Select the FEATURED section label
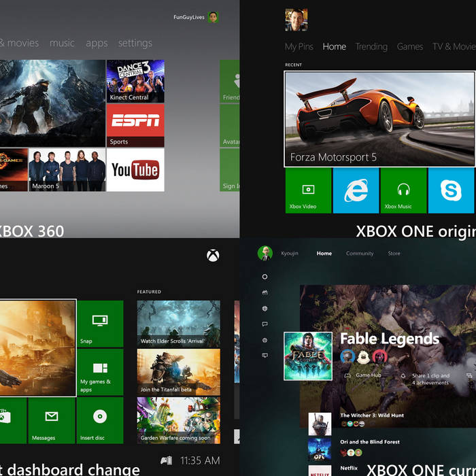 coord(149,292)
